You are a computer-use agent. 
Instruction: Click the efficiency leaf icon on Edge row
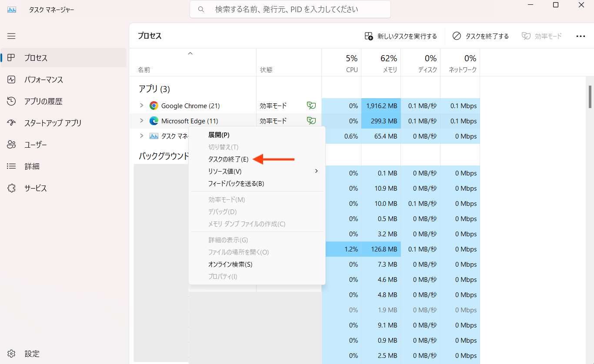click(x=311, y=121)
